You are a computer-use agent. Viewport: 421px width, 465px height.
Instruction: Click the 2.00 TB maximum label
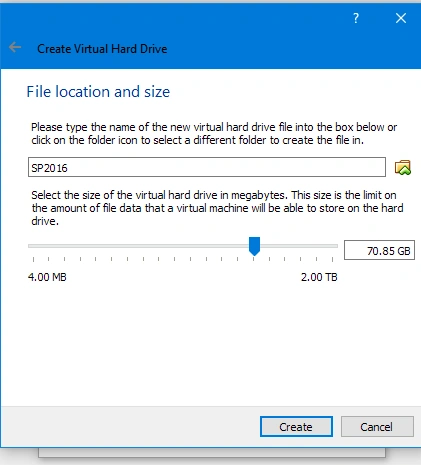(x=319, y=277)
